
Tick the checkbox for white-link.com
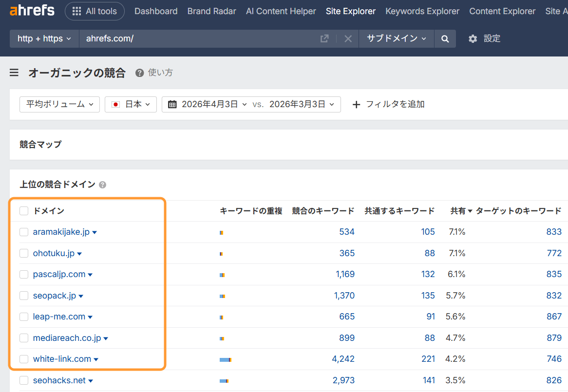[x=24, y=359]
